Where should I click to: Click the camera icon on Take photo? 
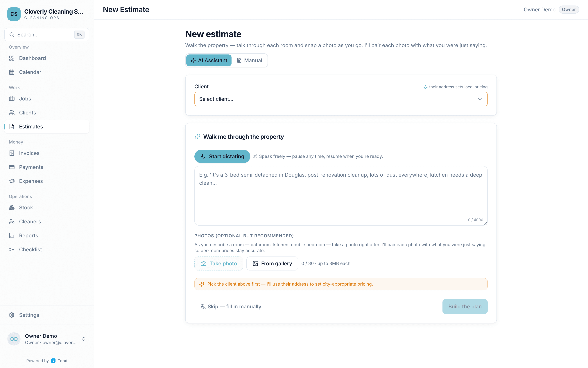point(204,263)
